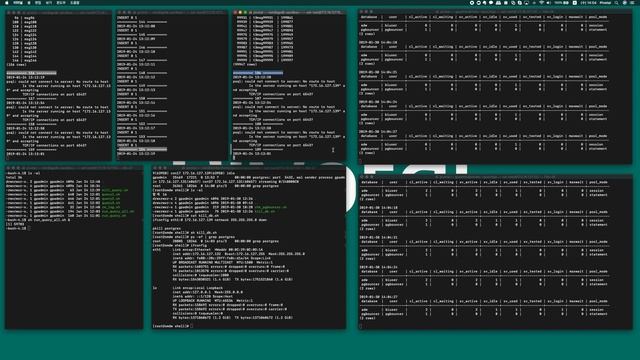Click the green zoom light on that terminal
640x360 pixels.
(245, 13)
